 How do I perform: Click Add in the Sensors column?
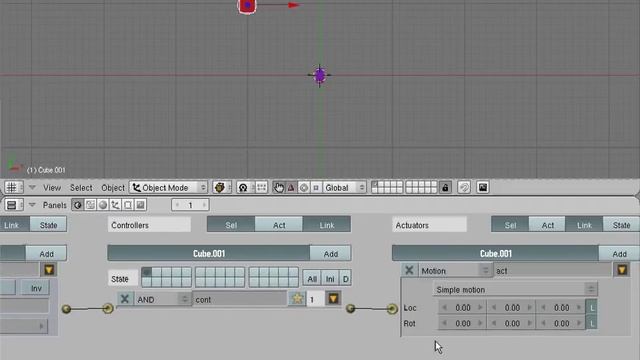[x=46, y=253]
